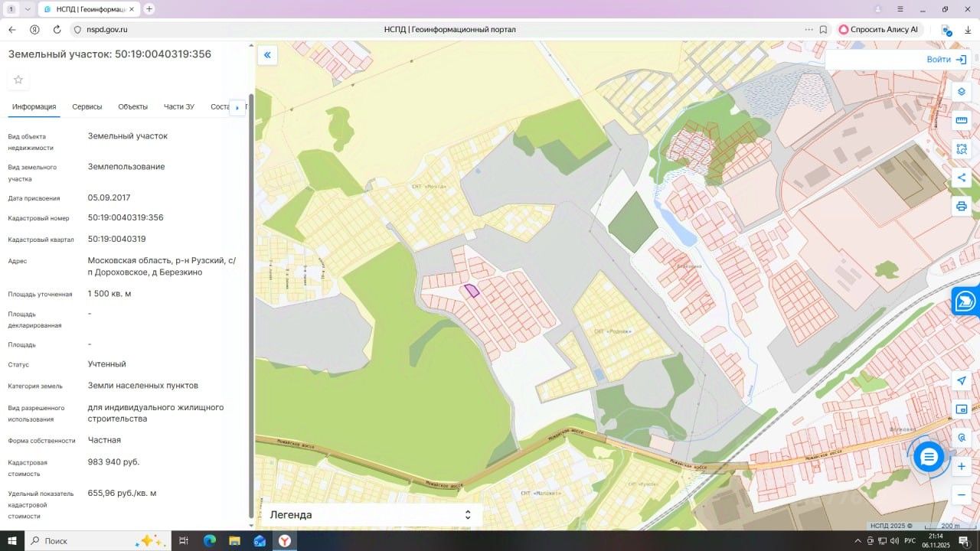Image resolution: width=980 pixels, height=551 pixels.
Task: Show more info tabs with the right arrow
Action: tap(237, 107)
